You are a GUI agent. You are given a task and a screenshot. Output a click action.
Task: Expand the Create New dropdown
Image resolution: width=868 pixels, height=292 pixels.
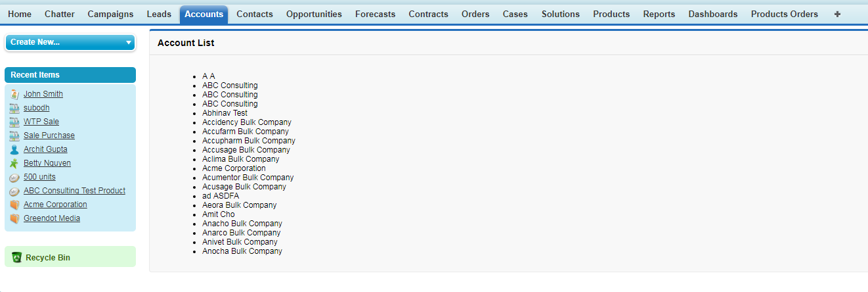tap(129, 43)
